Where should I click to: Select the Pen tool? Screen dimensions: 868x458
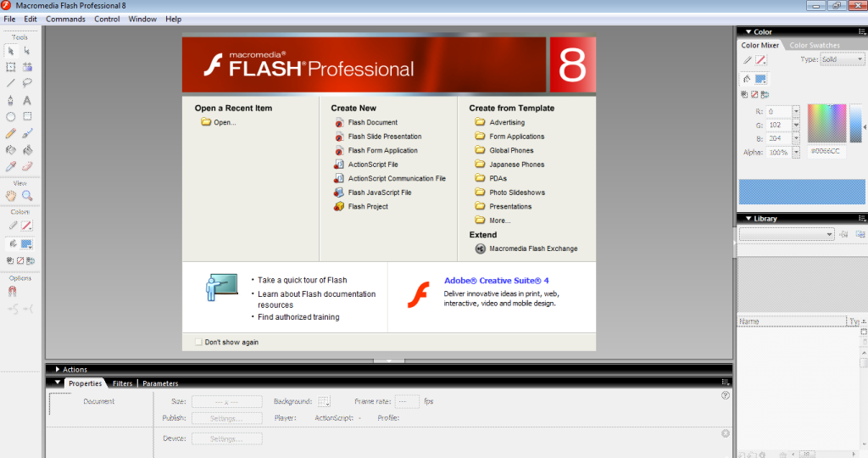click(x=10, y=100)
